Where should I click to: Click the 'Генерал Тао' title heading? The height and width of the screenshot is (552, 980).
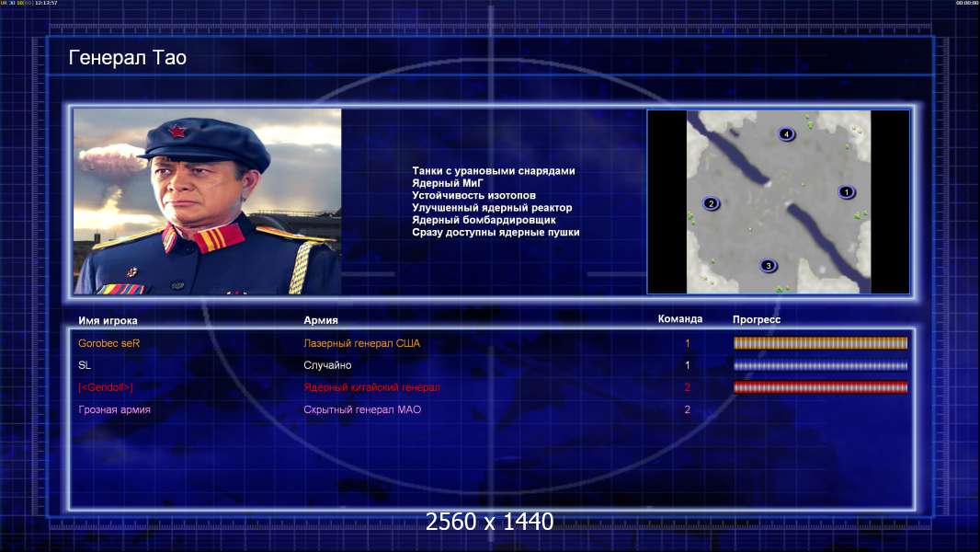coord(128,58)
